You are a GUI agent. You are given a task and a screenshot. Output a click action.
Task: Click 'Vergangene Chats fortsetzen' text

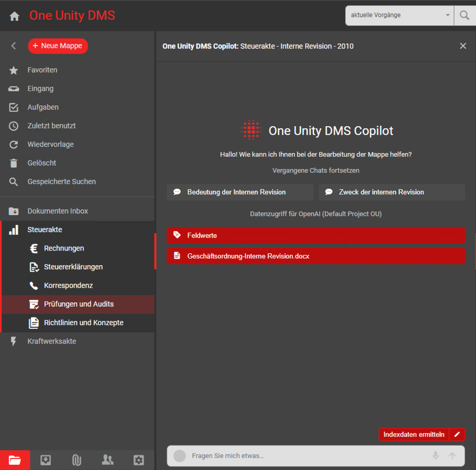pyautogui.click(x=316, y=171)
